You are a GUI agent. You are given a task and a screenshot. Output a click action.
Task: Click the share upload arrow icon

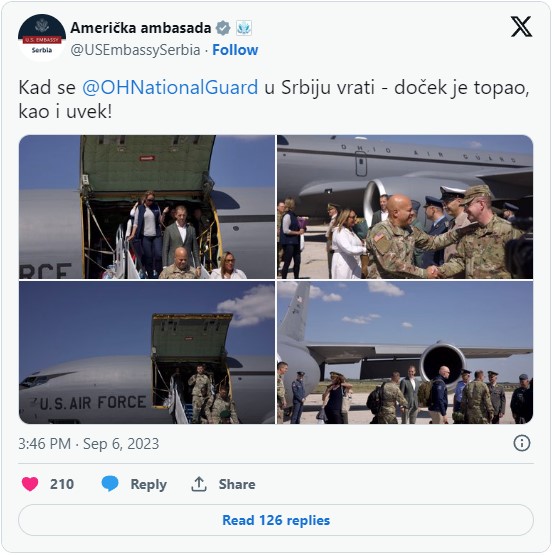(199, 484)
